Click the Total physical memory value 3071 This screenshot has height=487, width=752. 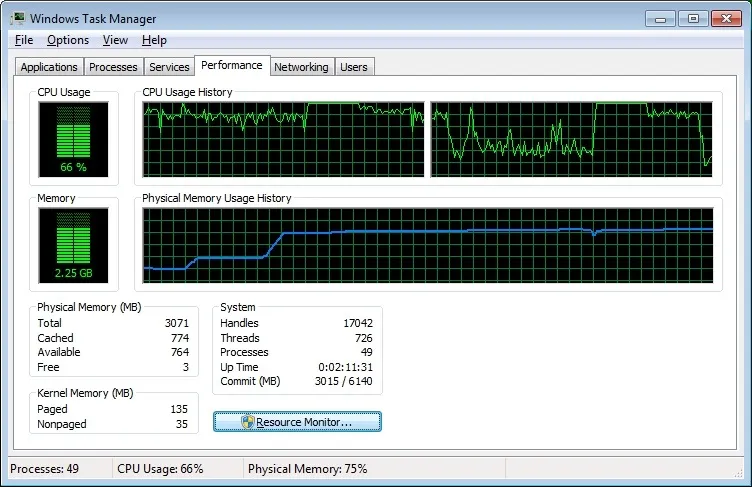tap(176, 323)
